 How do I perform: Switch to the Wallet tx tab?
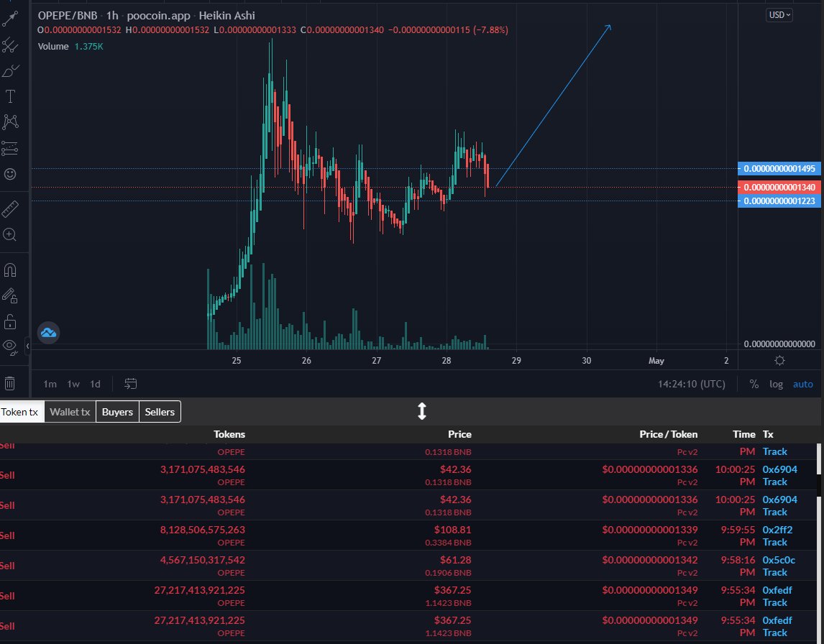(x=70, y=412)
